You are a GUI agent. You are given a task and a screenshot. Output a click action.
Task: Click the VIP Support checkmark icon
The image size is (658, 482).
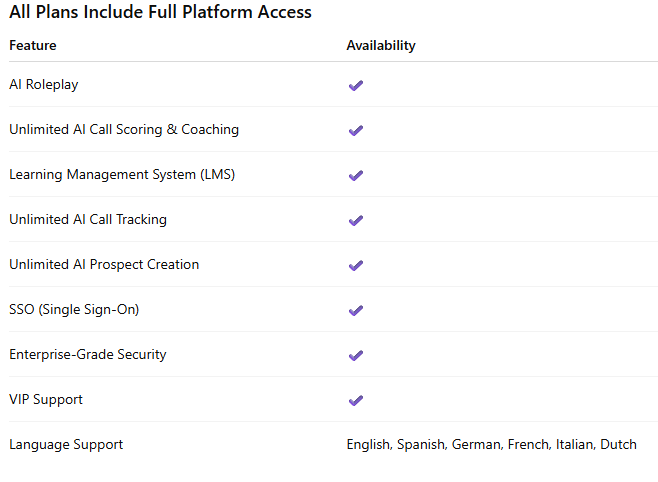point(355,400)
